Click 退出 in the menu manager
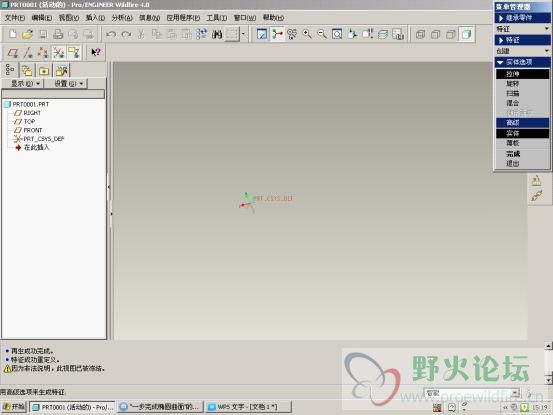 click(x=522, y=164)
